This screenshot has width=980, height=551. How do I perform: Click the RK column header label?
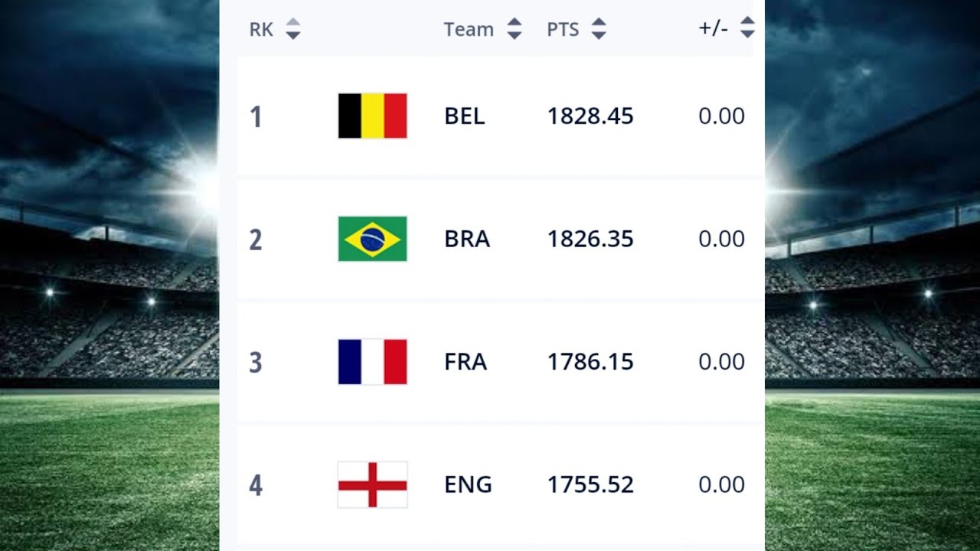point(261,30)
